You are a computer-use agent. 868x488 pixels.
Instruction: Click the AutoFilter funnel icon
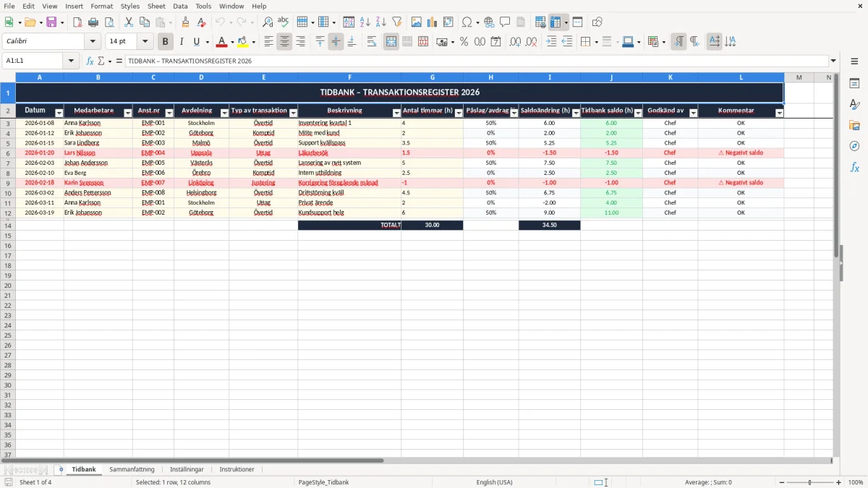point(396,22)
